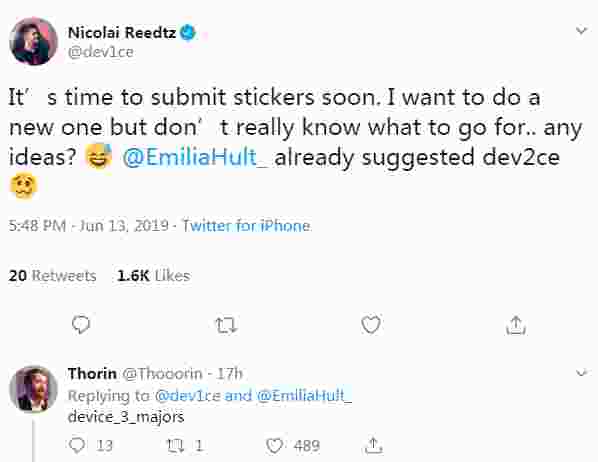The image size is (598, 462).
Task: Open the Twitter for iPhone link
Action: tap(246, 226)
